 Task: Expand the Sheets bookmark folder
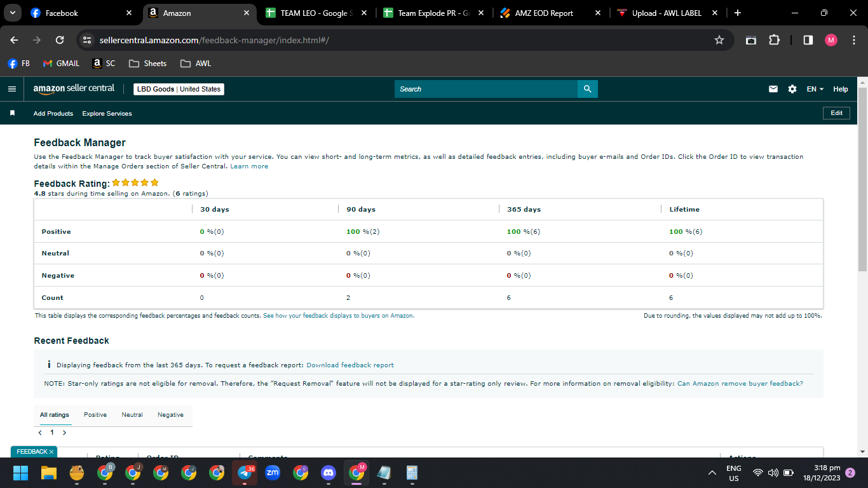(147, 64)
